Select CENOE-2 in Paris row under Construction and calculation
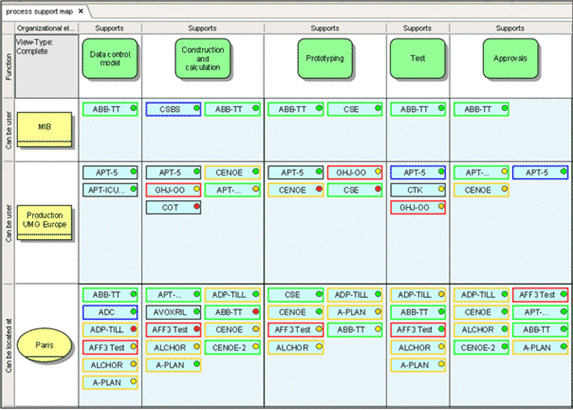 232,348
